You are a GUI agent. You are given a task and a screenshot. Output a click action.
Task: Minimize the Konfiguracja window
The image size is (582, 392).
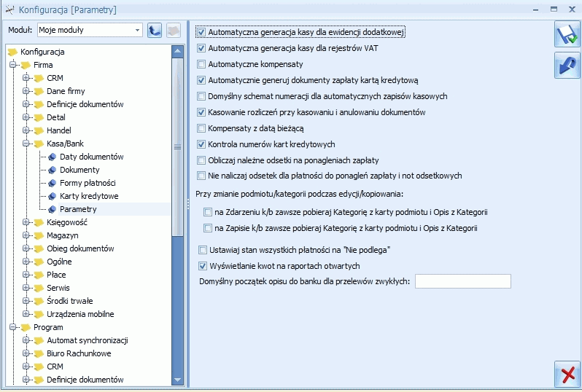[535, 9]
